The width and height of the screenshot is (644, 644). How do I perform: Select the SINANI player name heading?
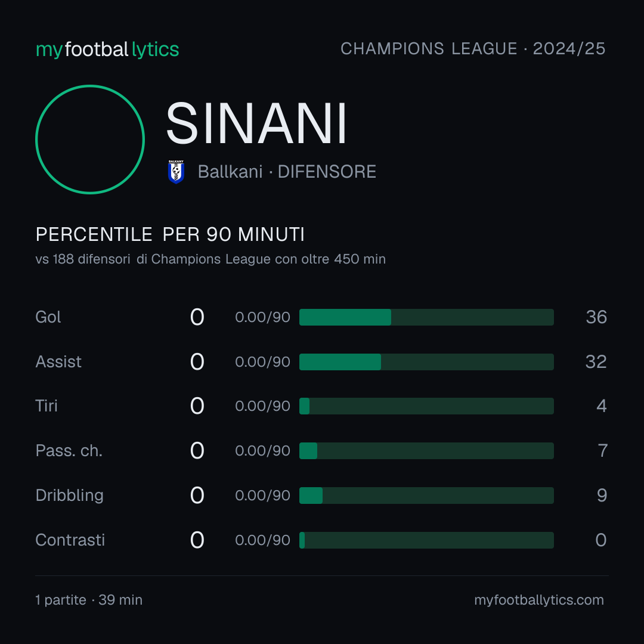257,123
